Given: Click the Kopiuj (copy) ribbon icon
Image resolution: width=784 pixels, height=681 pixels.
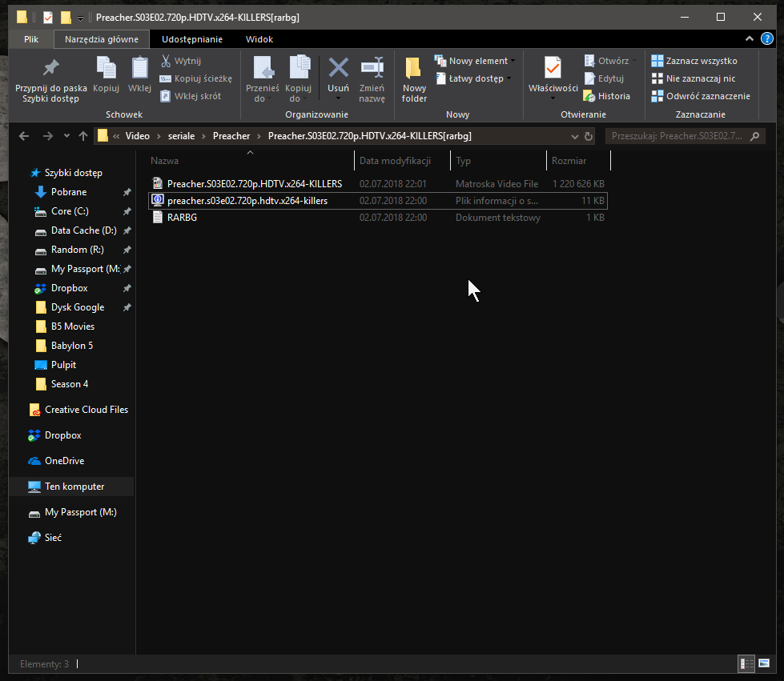Looking at the screenshot, I should (x=106, y=69).
